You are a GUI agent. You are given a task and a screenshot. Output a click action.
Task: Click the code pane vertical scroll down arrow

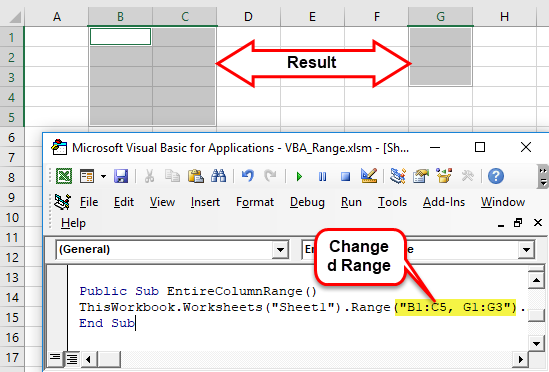(536, 344)
